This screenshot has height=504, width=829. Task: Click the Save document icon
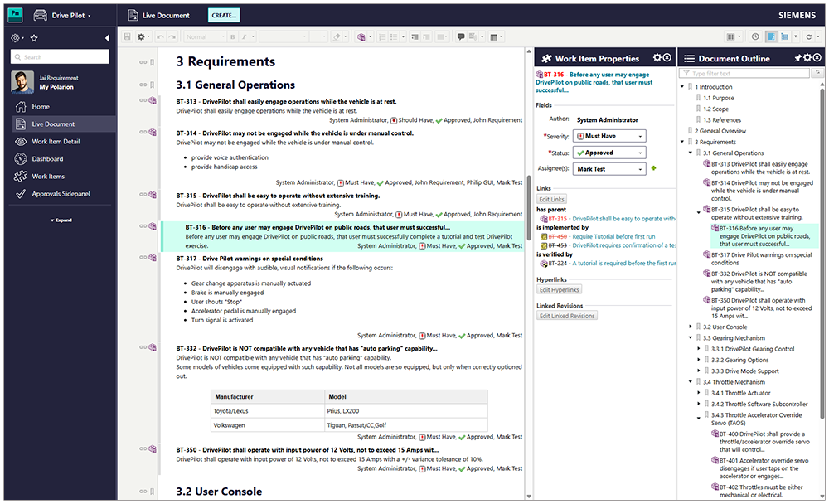point(127,36)
